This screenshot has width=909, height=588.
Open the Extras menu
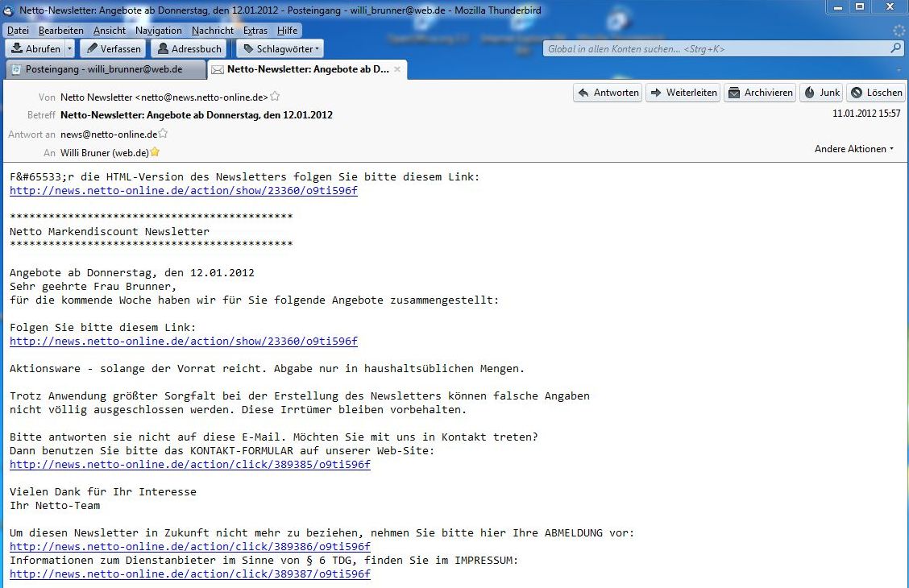tap(255, 30)
